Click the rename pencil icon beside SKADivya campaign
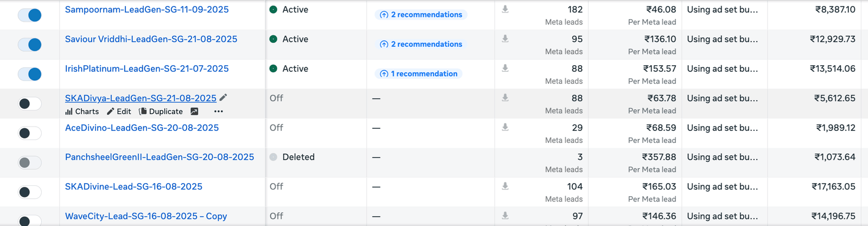868x226 pixels. (x=223, y=98)
